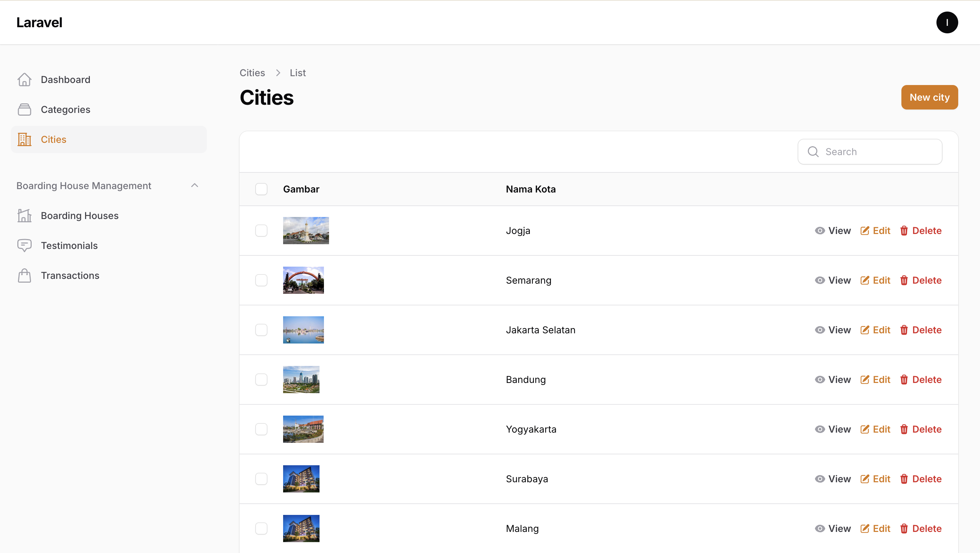Screen dimensions: 980x553
Task: Click the trash icon for Semarang
Action: (x=904, y=280)
